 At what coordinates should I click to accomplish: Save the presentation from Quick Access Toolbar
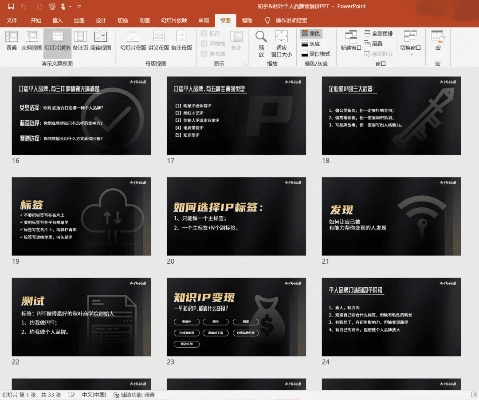tap(11, 6)
